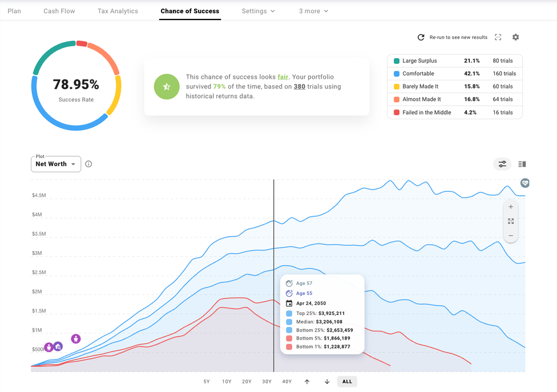Select the ALL time range option
This screenshot has height=392, width=557.
click(x=346, y=381)
